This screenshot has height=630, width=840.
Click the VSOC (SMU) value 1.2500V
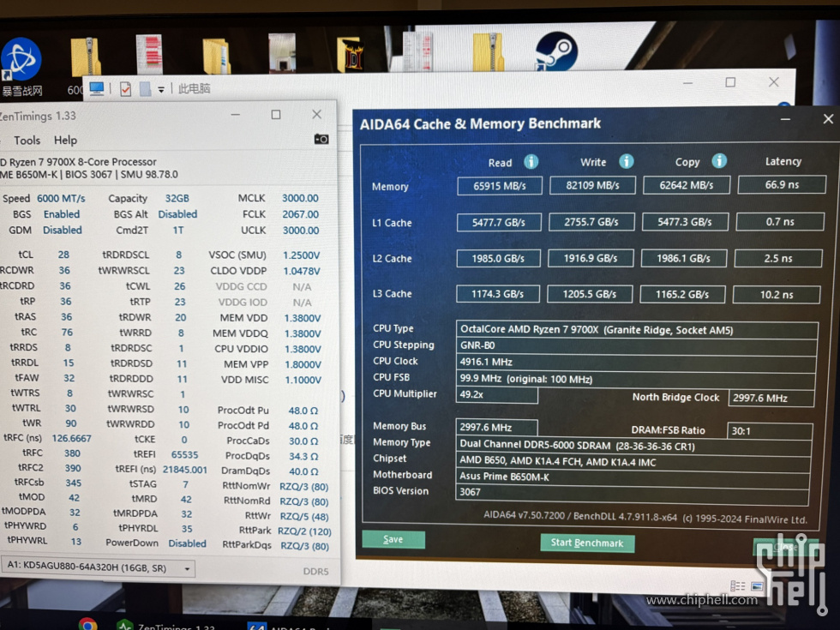pos(302,255)
